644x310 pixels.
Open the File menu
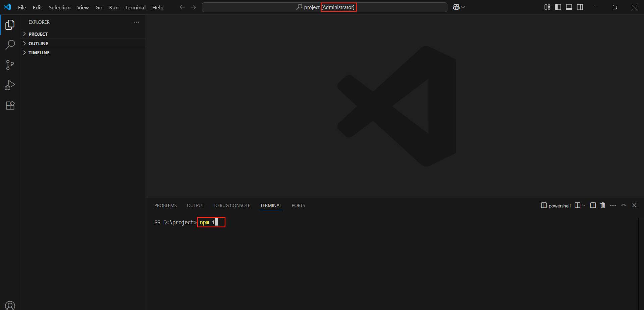click(x=22, y=7)
